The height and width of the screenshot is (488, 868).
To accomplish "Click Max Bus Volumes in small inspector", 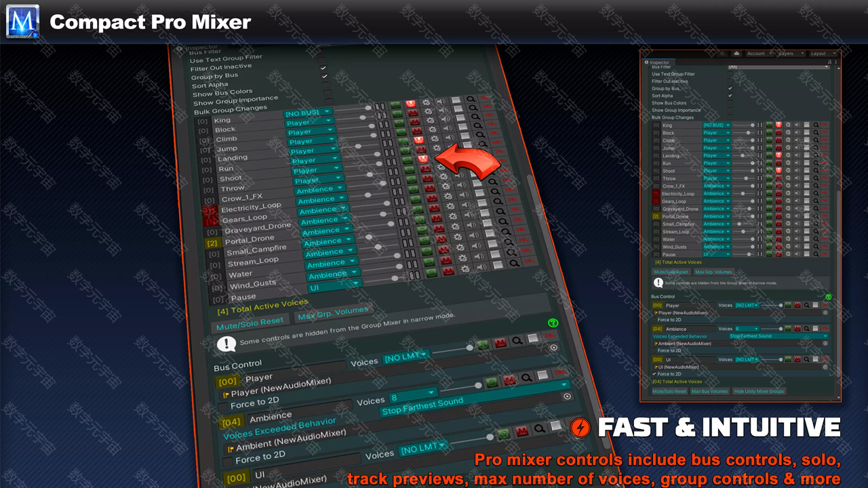I will [709, 391].
